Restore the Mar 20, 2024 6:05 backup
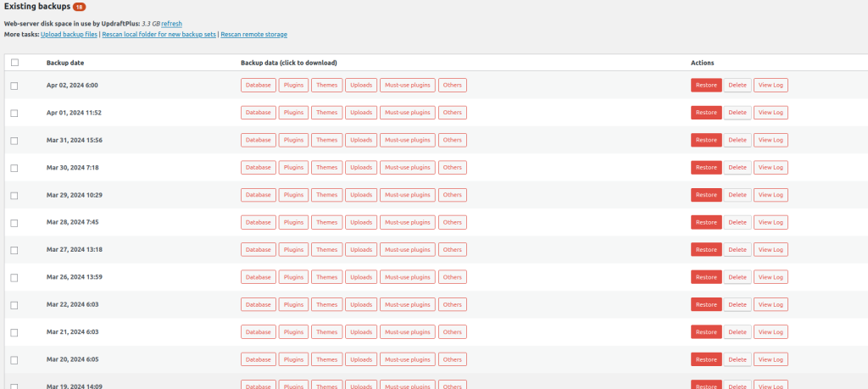868x389 pixels. pos(706,359)
